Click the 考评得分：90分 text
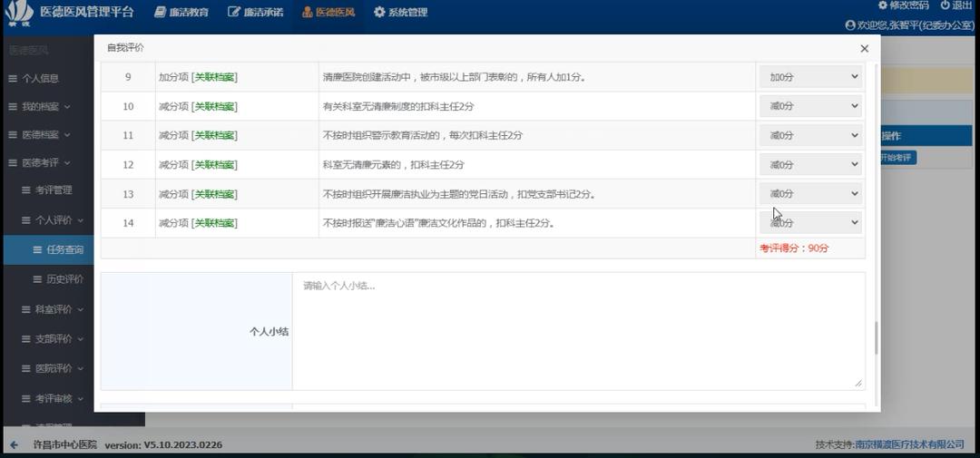Viewport: 980px width, 458px height. pos(794,248)
